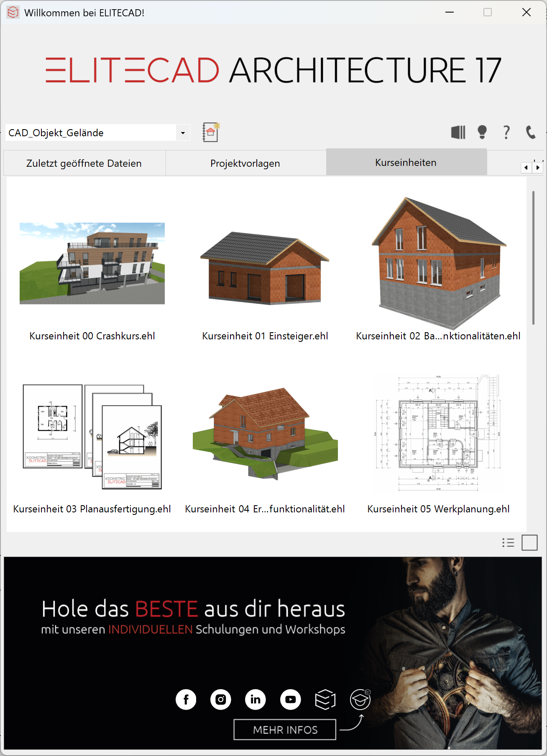This screenshot has height=756, width=547.
Task: Open Kurseinheit 05 Werkplanung floor plan thumbnail
Action: (438, 433)
